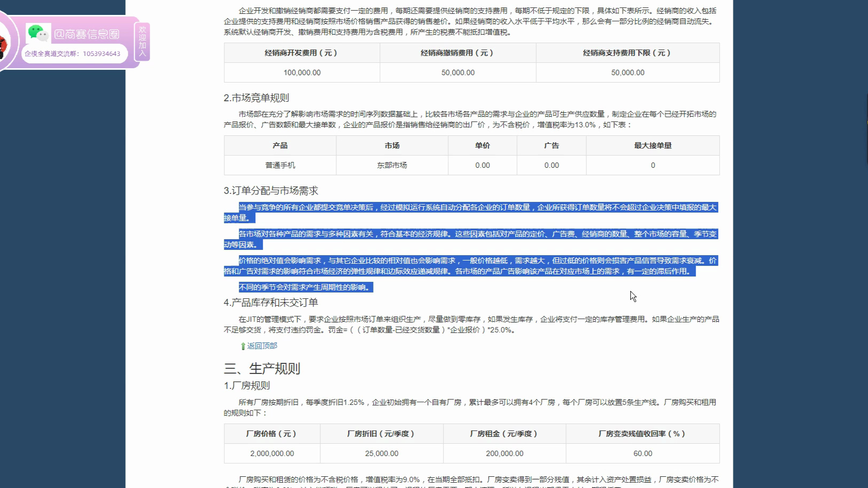Click the 2,000,000.00 factory price cell
This screenshot has width=868, height=488.
[272, 453]
